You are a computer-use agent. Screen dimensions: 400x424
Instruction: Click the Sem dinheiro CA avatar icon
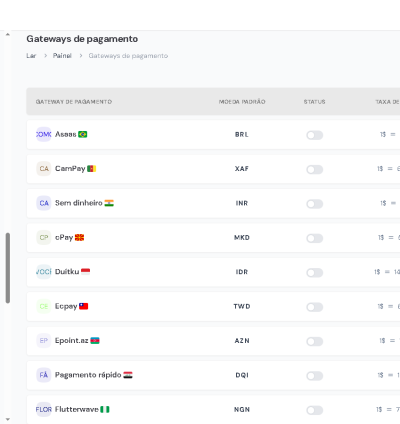pyautogui.click(x=44, y=203)
